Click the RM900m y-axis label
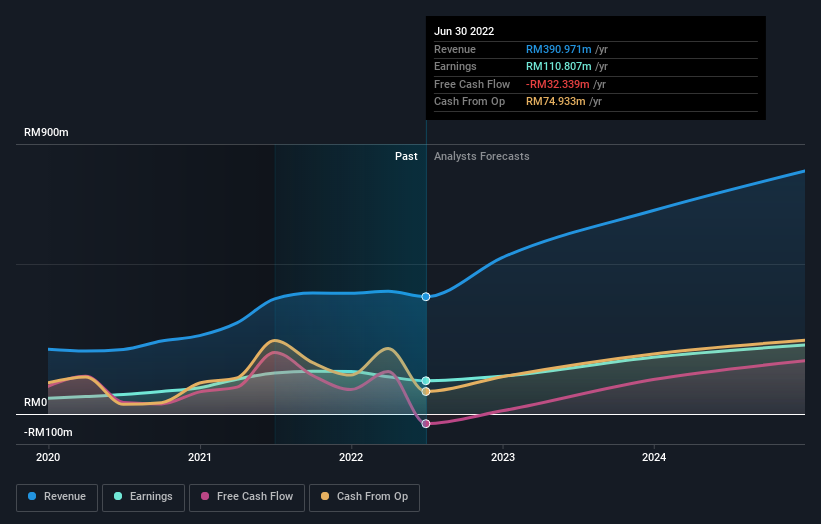Image resolution: width=821 pixels, height=524 pixels. pyautogui.click(x=46, y=132)
